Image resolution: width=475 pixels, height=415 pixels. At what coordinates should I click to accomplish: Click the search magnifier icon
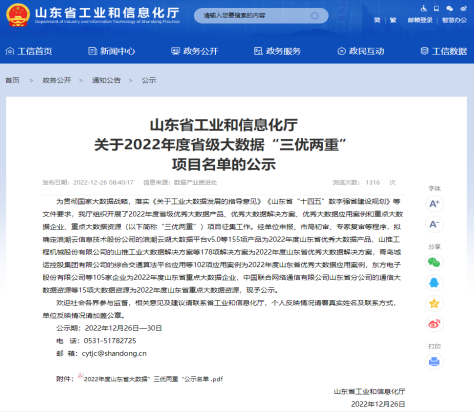click(x=315, y=16)
